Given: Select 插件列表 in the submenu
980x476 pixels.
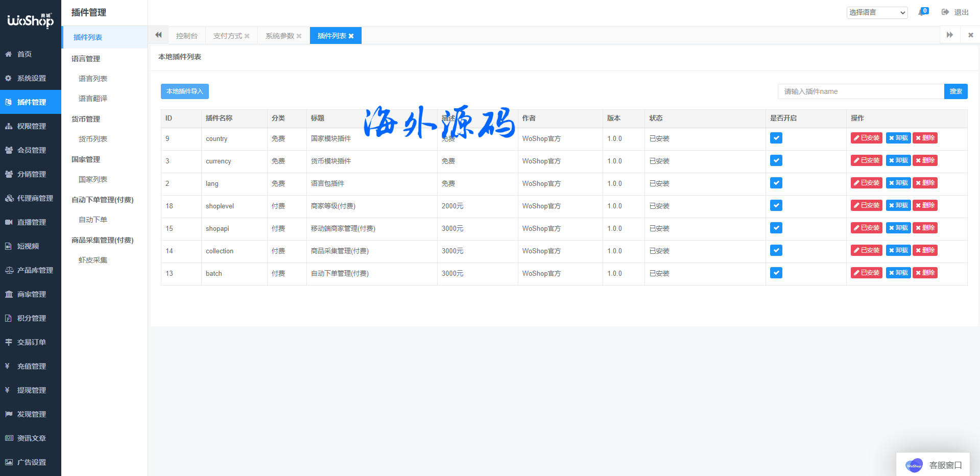Looking at the screenshot, I should (x=88, y=37).
